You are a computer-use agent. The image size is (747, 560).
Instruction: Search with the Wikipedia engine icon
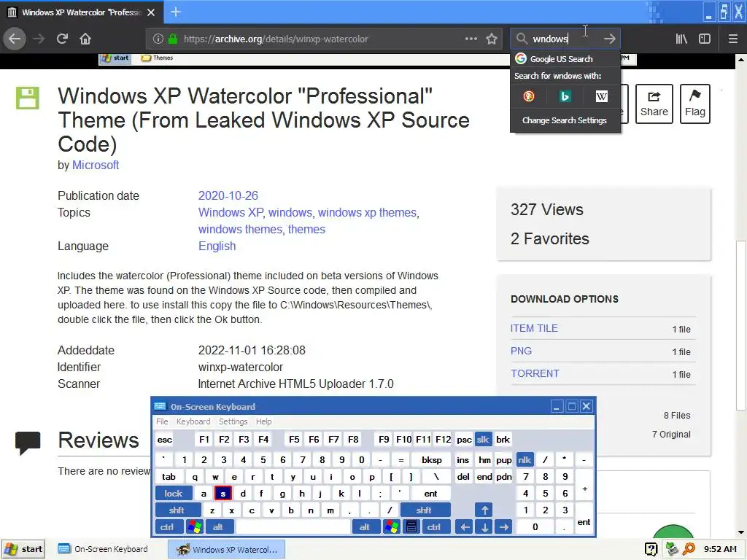tap(601, 97)
